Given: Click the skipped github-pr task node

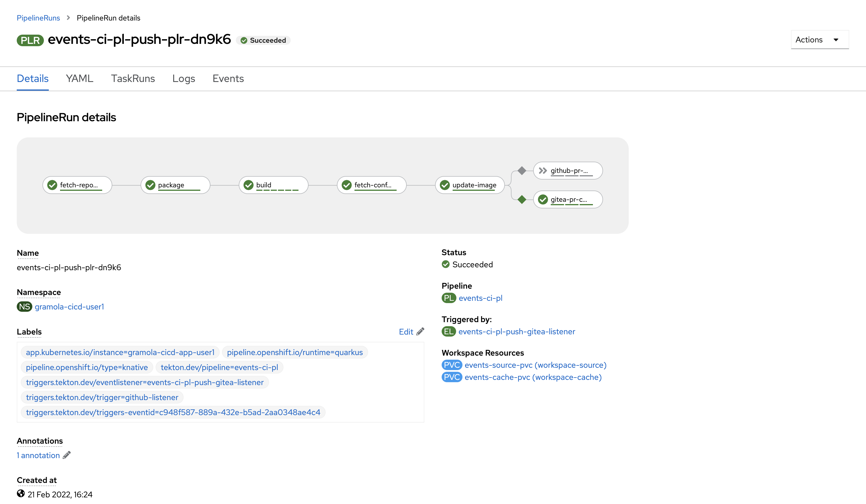Looking at the screenshot, I should pyautogui.click(x=568, y=171).
